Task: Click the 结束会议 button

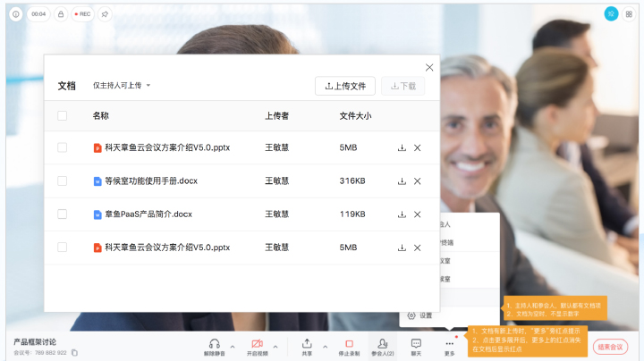Action: 610,347
